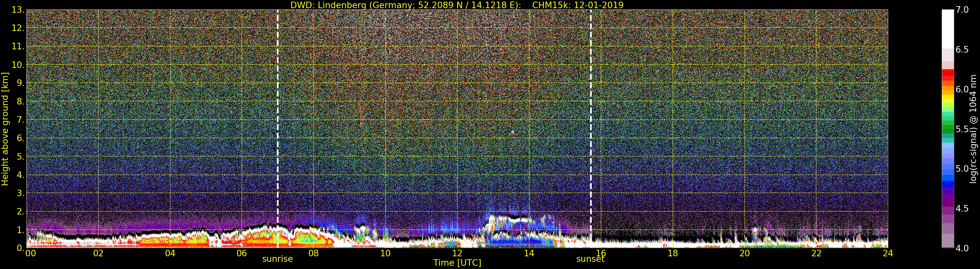Click the '5.' height tick label
Viewport: 980px width, 269px height.
(21, 156)
